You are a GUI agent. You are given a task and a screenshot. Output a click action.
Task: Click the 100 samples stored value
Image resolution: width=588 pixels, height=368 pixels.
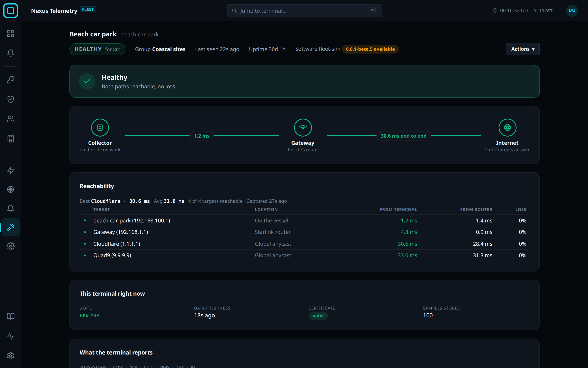[428, 315]
